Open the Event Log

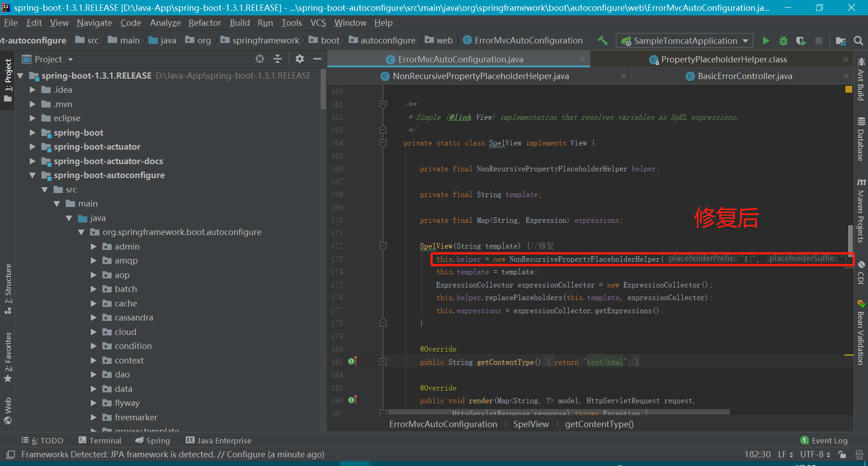coord(824,440)
